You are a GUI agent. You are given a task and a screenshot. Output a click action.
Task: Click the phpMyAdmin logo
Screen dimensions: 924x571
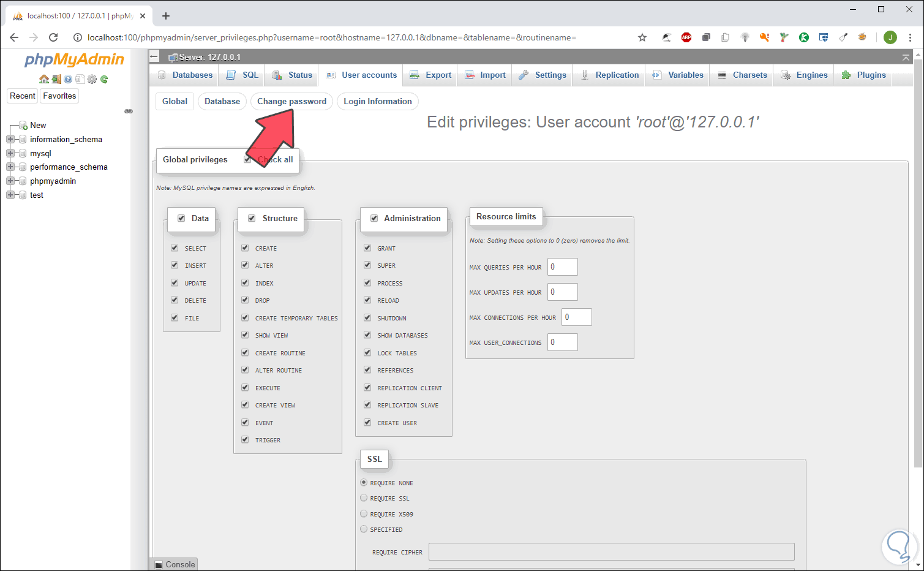(x=74, y=60)
